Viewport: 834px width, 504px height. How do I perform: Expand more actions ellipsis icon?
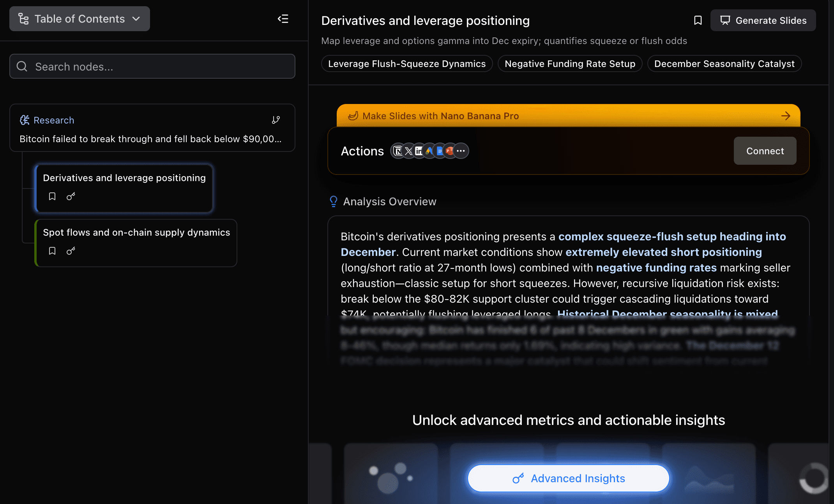click(461, 151)
